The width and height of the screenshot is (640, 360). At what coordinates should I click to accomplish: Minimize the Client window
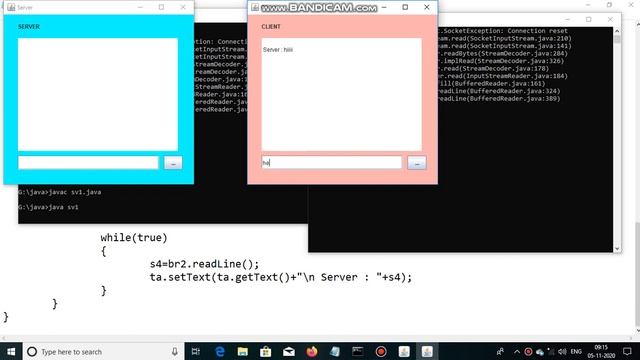pos(384,7)
